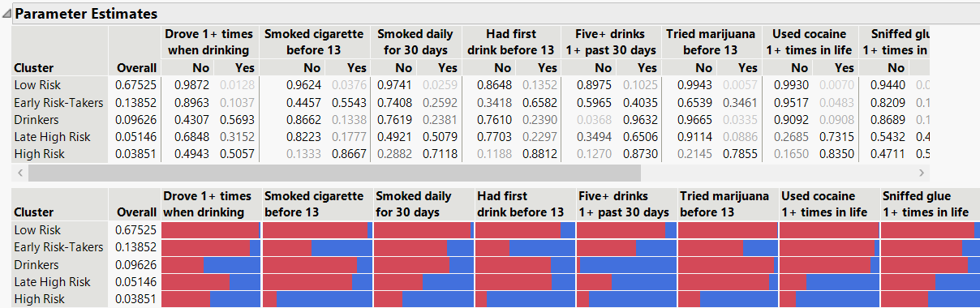This screenshot has height=308, width=980.
Task: Click blue bar for Late High Risk used cocaine
Action: pos(842,281)
